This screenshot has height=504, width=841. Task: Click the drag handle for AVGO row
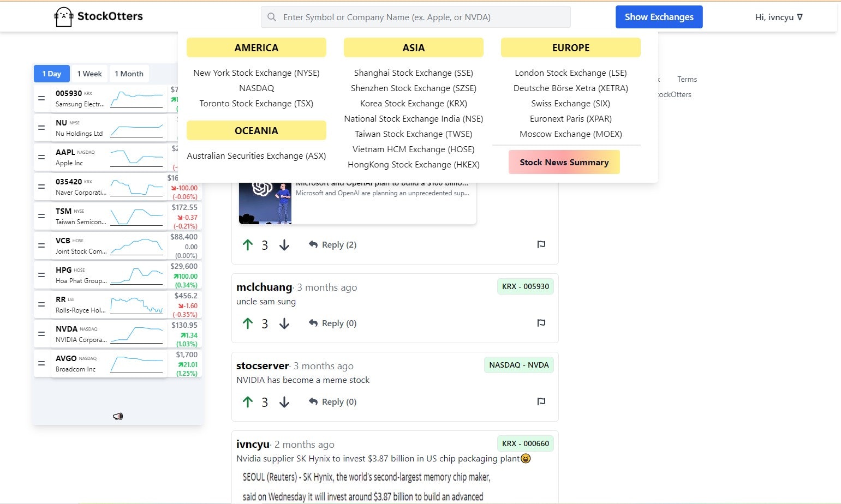point(41,364)
